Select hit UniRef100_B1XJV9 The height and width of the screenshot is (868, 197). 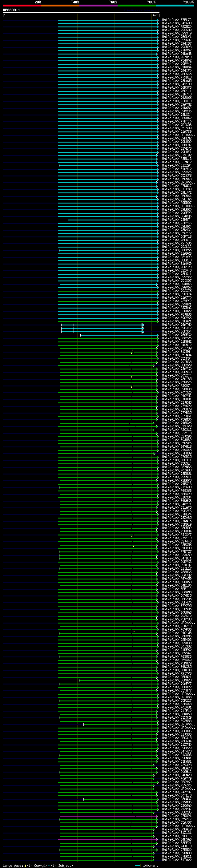pos(177,426)
